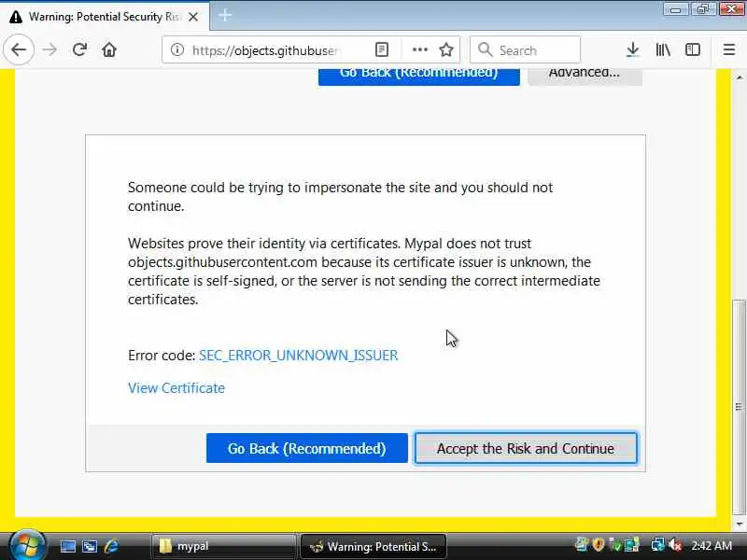
Task: Click the Switch between windows quick launch icon
Action: coord(89,546)
